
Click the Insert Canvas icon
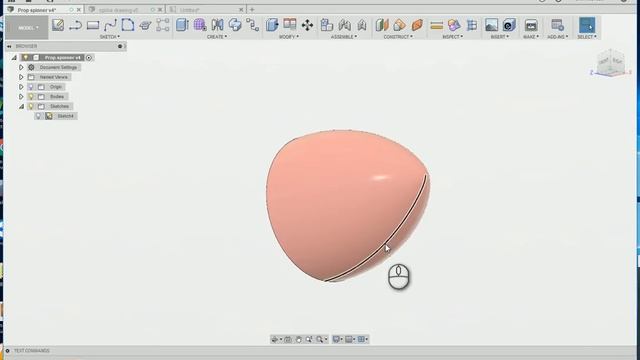coord(509,25)
